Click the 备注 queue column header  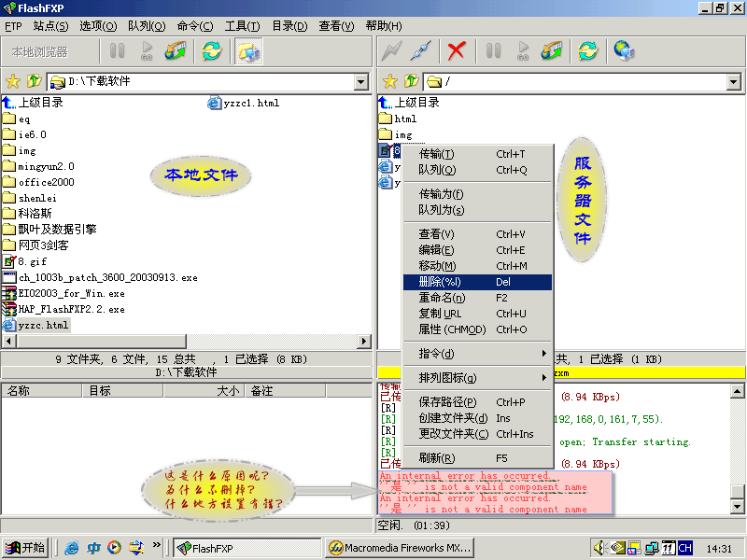point(286,391)
